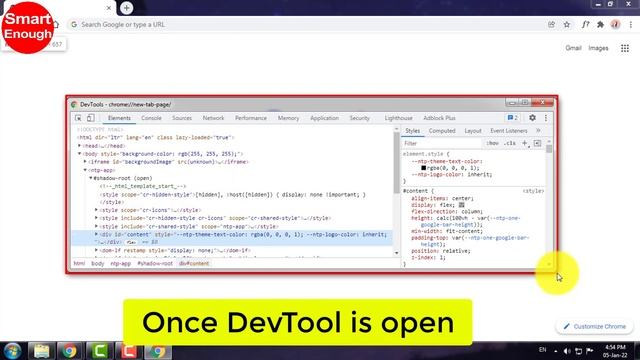Open Chrome three-dot menu
640x360 pixels.
[x=631, y=24]
